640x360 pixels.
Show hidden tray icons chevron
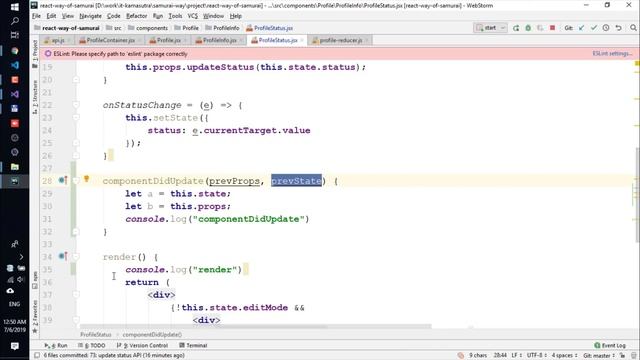(x=21, y=257)
